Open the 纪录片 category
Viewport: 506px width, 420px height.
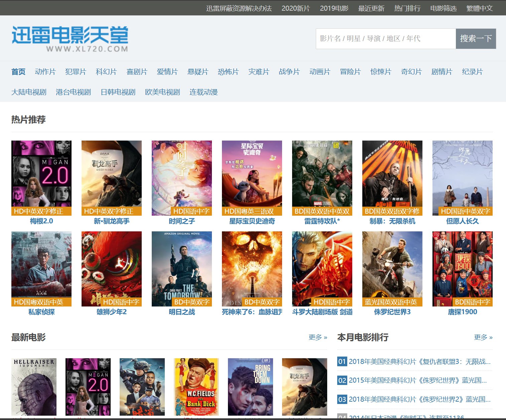click(x=473, y=72)
